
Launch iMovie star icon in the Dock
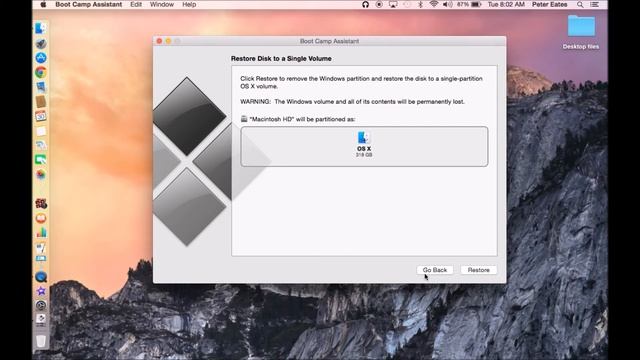point(41,291)
